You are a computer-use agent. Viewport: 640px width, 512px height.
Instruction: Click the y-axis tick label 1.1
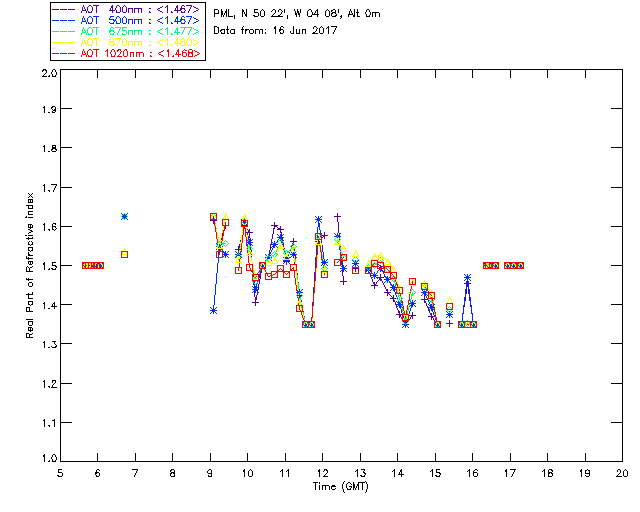pos(49,423)
